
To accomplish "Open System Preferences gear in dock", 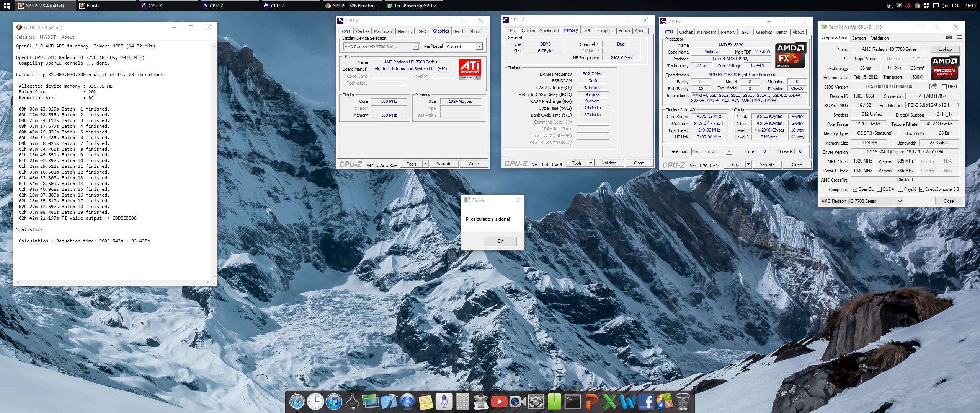I will pos(536,402).
